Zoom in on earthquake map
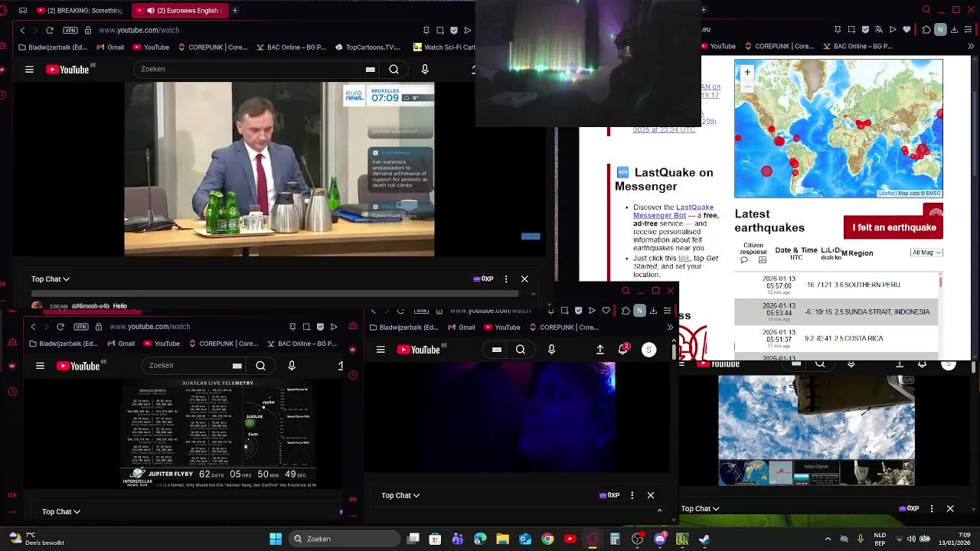The height and width of the screenshot is (551, 980). pyautogui.click(x=747, y=72)
